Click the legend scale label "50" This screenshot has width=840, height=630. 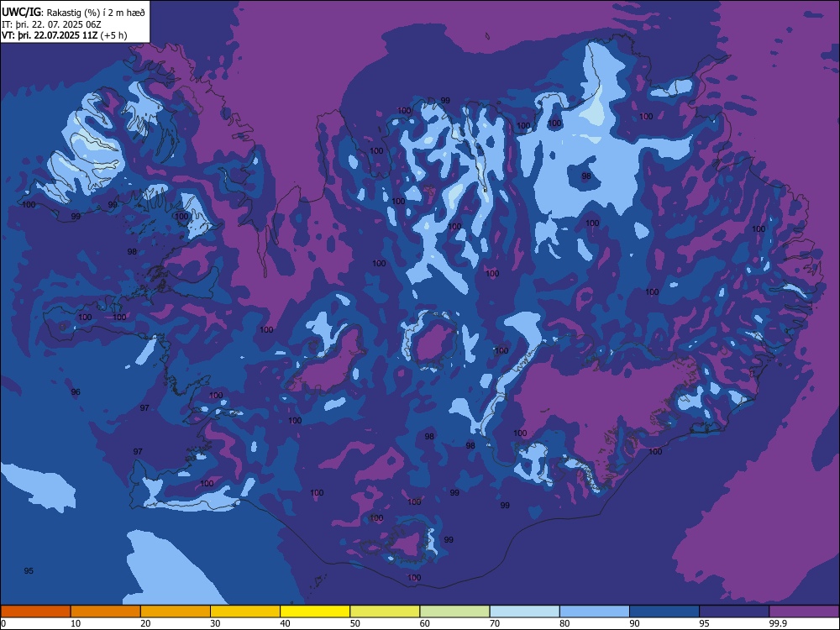coord(354,623)
